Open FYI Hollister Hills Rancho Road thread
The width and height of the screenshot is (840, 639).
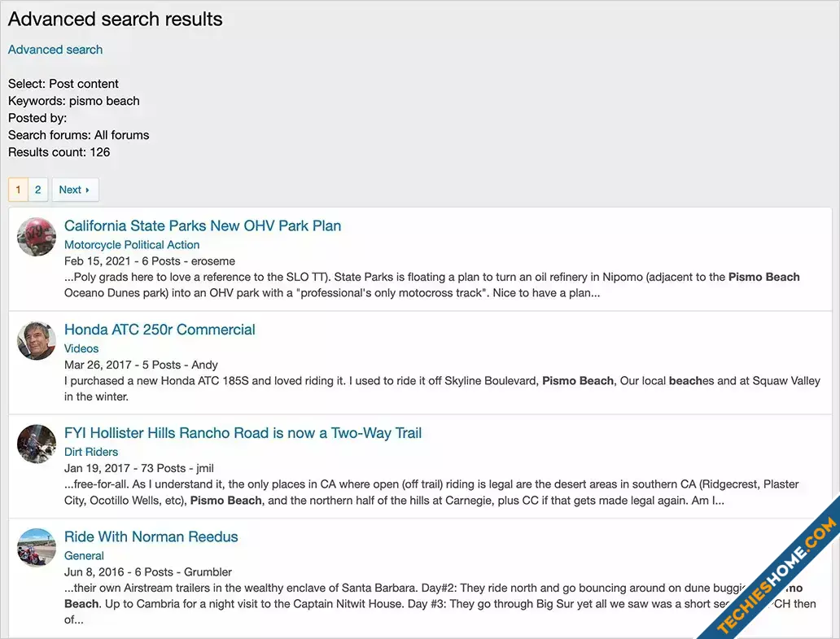click(x=243, y=433)
